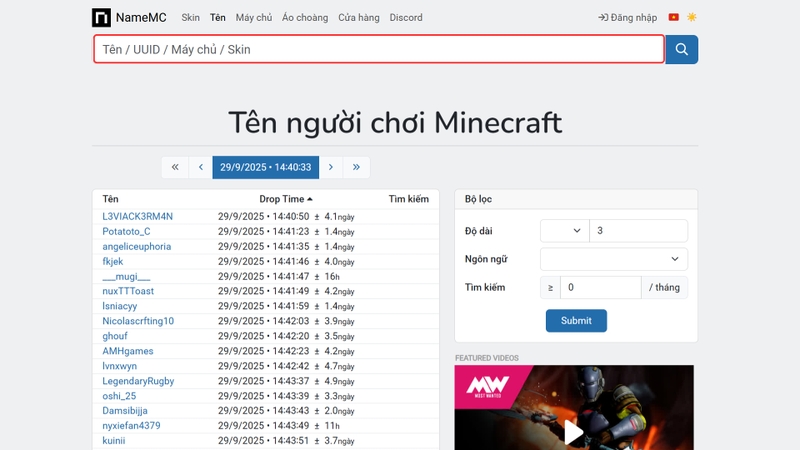Open the Áo choàng menu item
Image resolution: width=800 pixels, height=450 pixels.
305,17
